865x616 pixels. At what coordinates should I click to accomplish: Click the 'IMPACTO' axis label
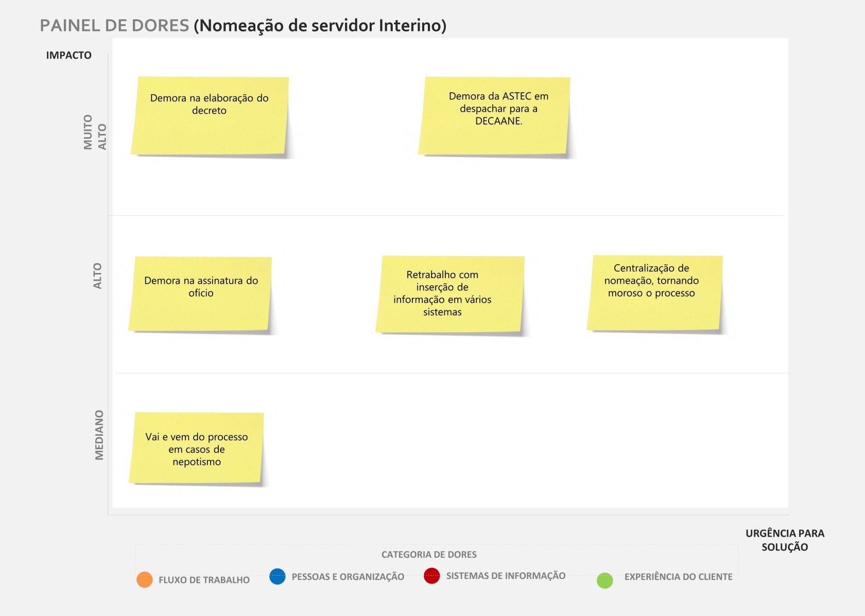[x=69, y=55]
